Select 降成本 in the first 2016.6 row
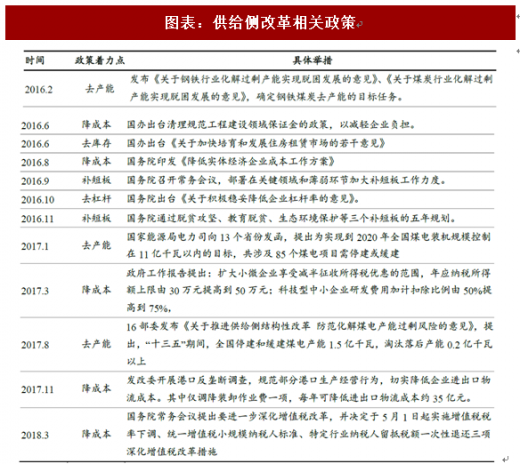This screenshot has width=520, height=464. point(97,125)
